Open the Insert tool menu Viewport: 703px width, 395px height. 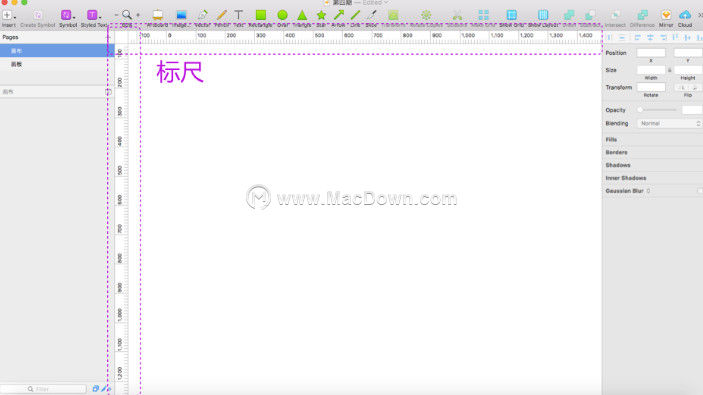[x=8, y=15]
